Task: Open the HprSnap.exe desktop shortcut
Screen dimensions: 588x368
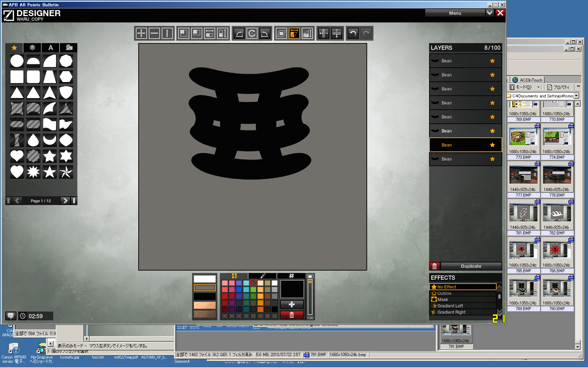Action: [41, 352]
